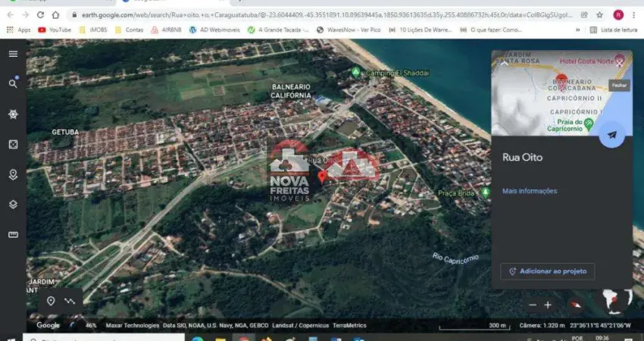This screenshot has width=644, height=341.
Task: Open Voyager ship wheel icon
Action: [13, 114]
